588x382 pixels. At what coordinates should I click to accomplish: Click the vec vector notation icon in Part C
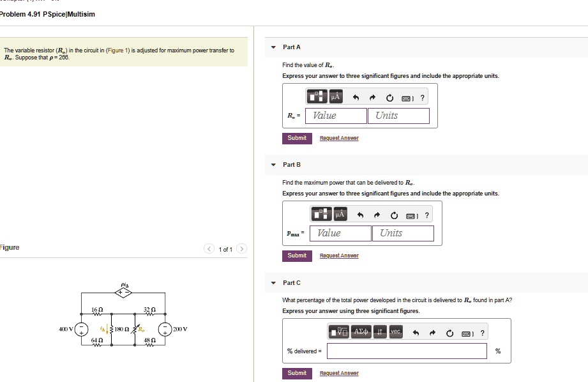[x=396, y=332]
